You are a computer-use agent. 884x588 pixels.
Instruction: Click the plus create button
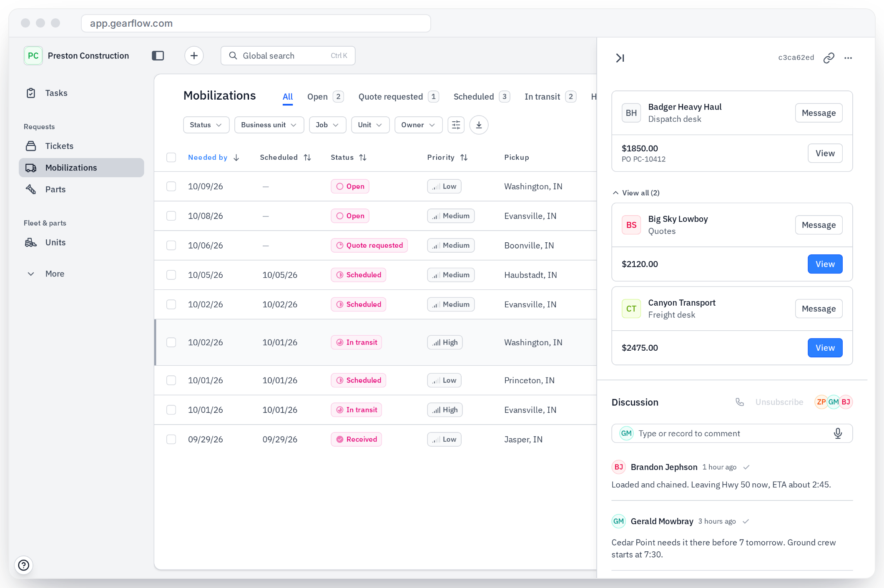point(194,55)
